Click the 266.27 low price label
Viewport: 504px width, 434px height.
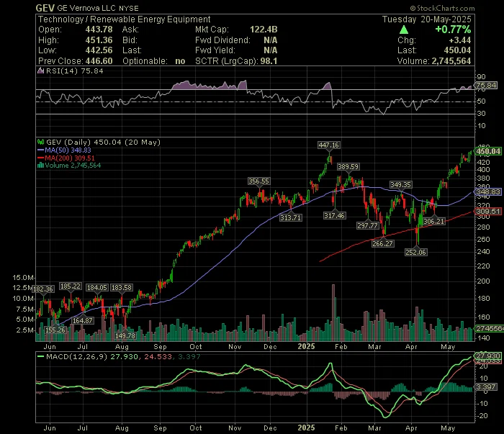[x=382, y=244]
